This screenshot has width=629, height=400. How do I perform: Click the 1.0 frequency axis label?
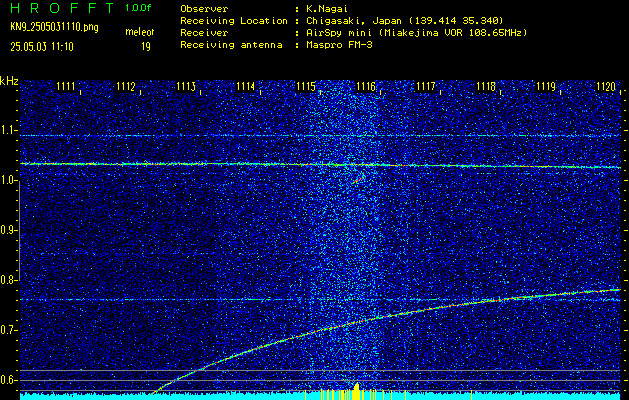click(x=8, y=181)
